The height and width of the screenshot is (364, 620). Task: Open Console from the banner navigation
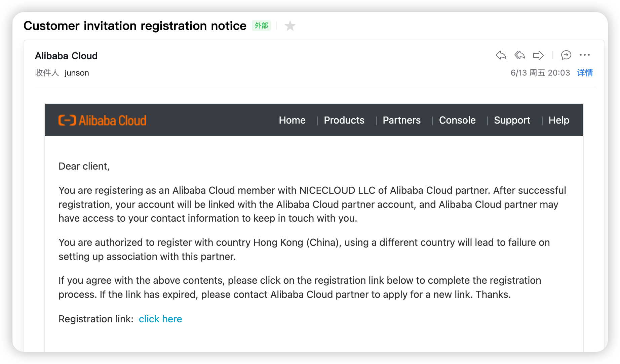click(457, 120)
